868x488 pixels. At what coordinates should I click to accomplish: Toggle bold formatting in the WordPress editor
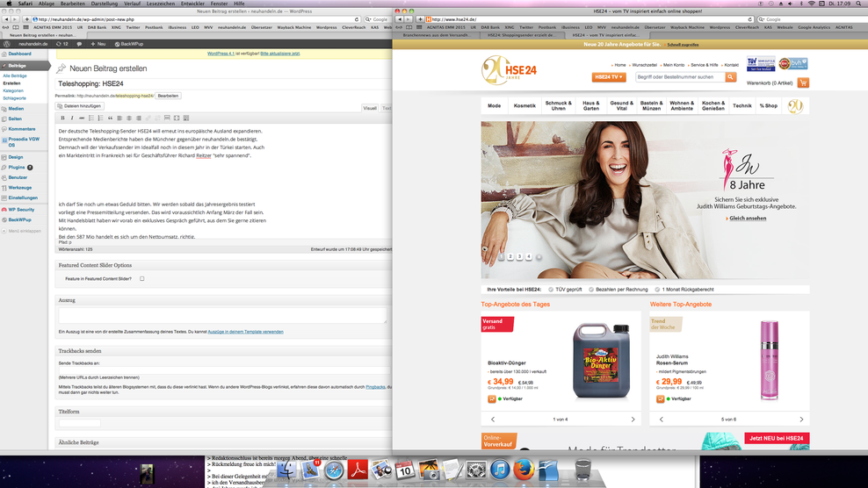62,118
